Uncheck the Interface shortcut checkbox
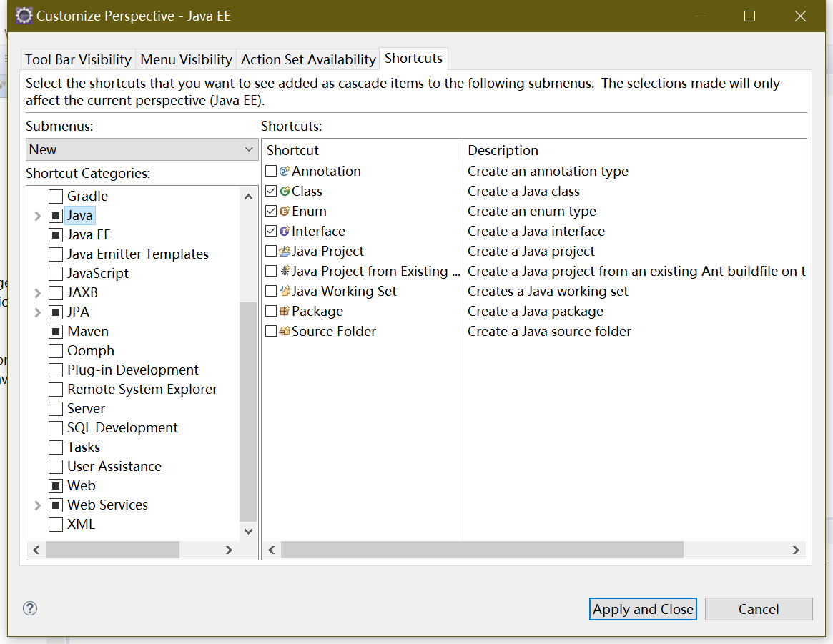 (271, 231)
